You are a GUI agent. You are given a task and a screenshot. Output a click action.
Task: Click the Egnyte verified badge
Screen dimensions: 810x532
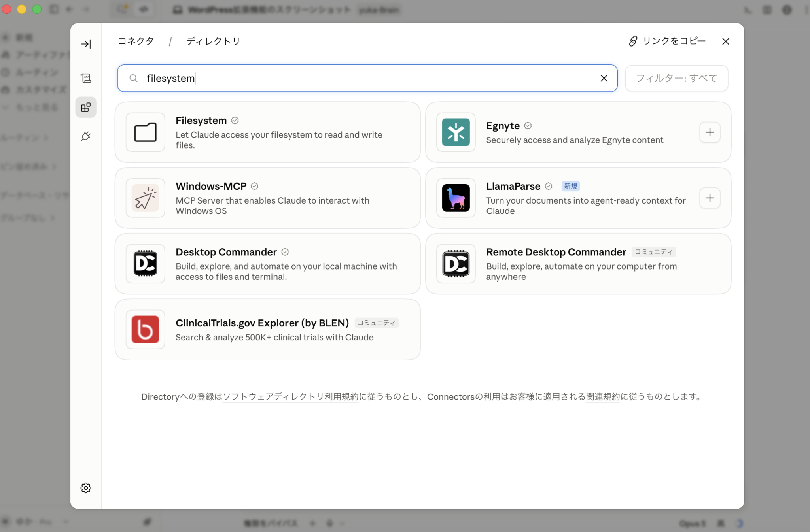click(528, 126)
